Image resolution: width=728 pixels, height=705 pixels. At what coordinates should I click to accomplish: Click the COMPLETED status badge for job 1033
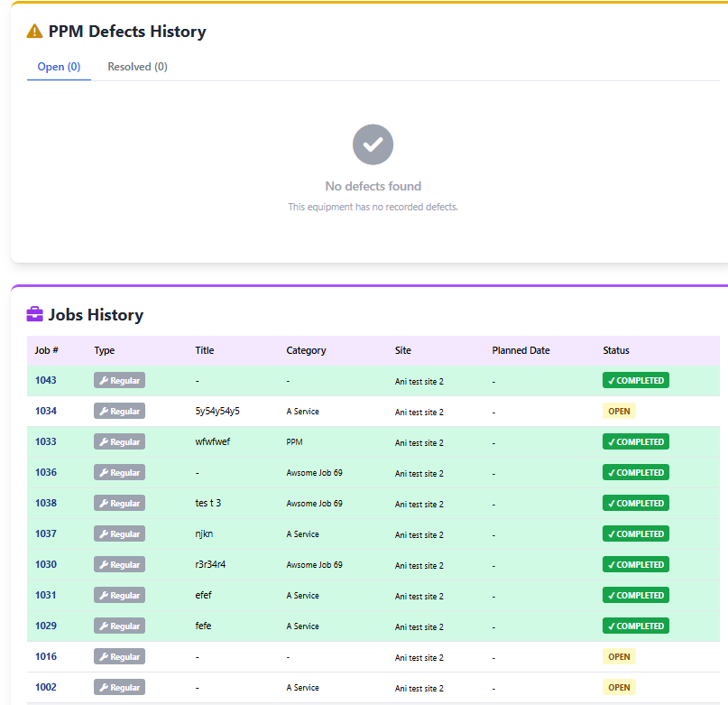[x=636, y=441]
